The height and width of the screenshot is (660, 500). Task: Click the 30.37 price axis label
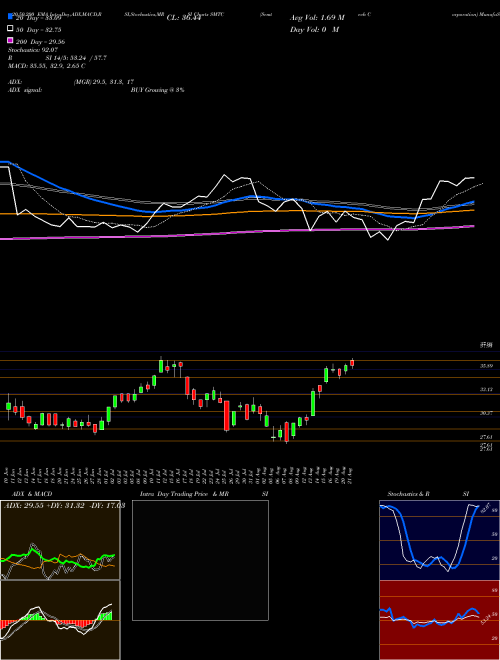[x=487, y=413]
